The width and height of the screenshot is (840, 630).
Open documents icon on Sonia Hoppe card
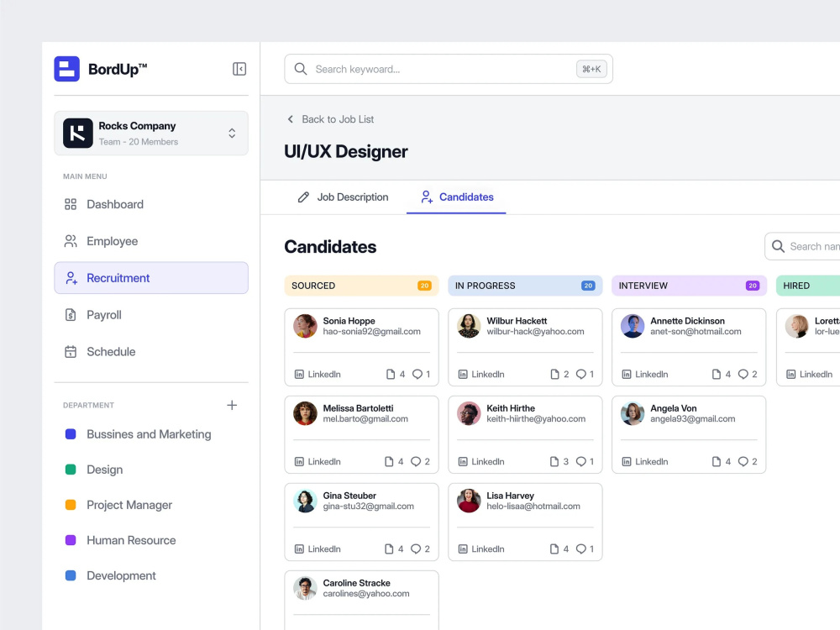coord(391,374)
